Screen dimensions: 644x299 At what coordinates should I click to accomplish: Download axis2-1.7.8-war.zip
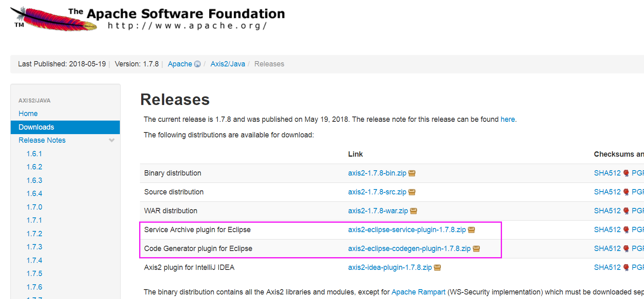(378, 211)
